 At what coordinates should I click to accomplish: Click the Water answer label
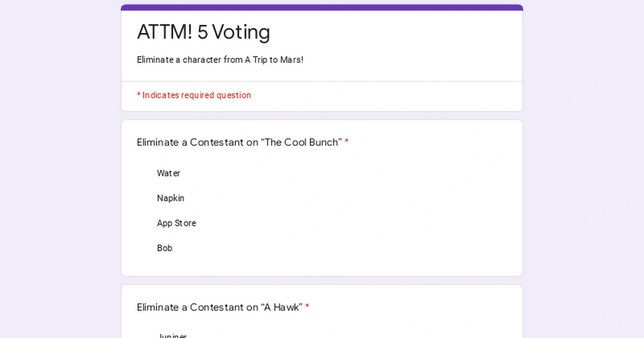(169, 173)
